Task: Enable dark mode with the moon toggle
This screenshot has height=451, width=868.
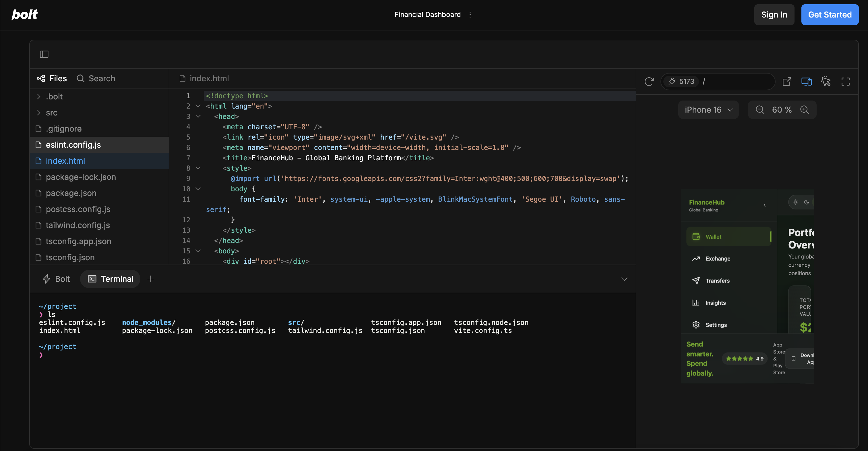Action: 807,203
